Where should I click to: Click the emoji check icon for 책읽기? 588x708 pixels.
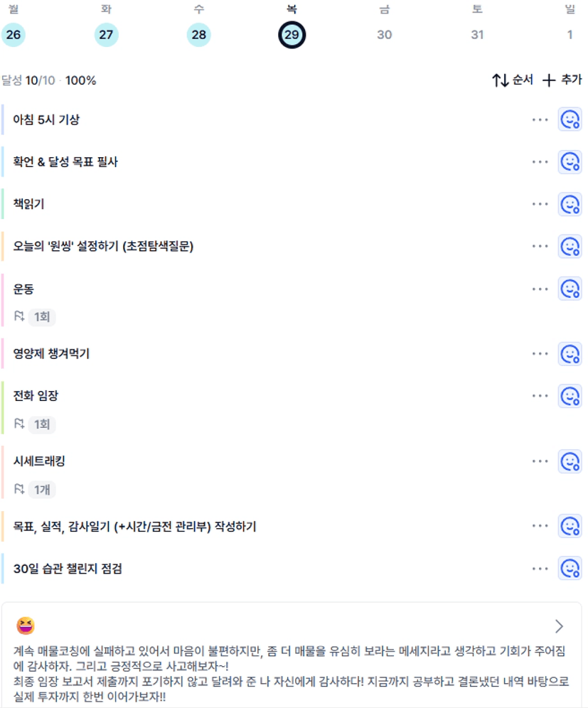point(570,204)
